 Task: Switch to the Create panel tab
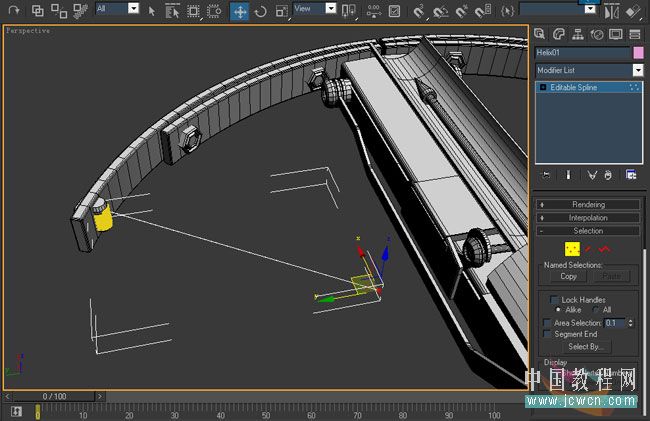pyautogui.click(x=539, y=34)
